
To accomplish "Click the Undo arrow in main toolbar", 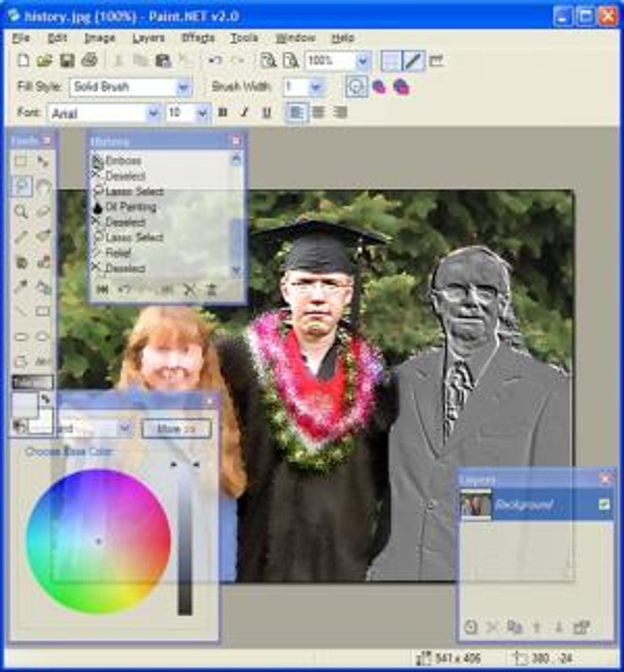I will (215, 61).
